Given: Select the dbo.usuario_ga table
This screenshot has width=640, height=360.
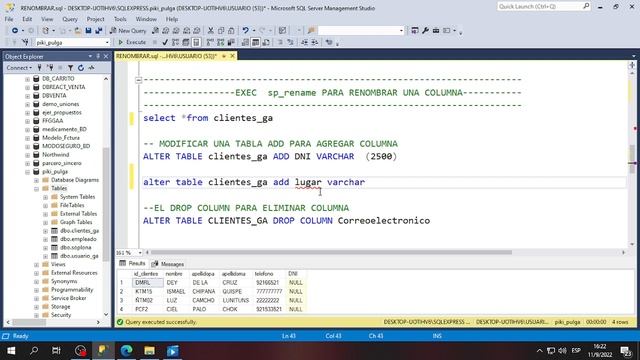Looking at the screenshot, I should (79, 256).
